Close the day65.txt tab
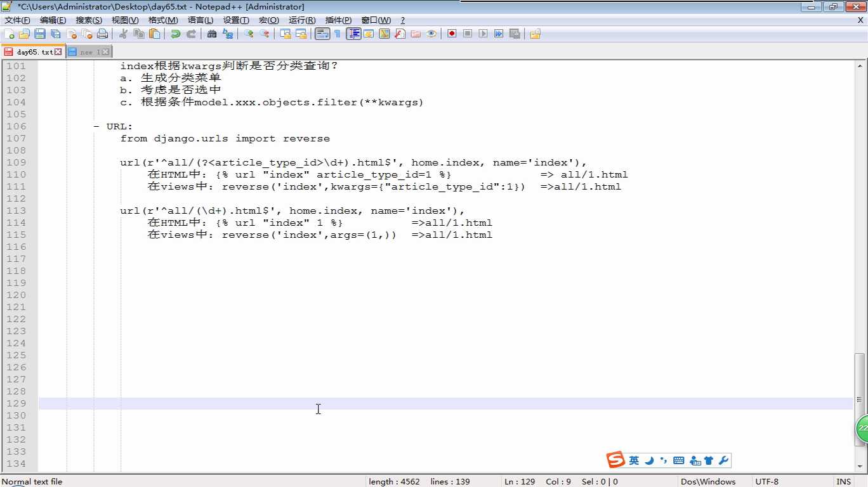Image resolution: width=868 pixels, height=487 pixels. tap(58, 52)
